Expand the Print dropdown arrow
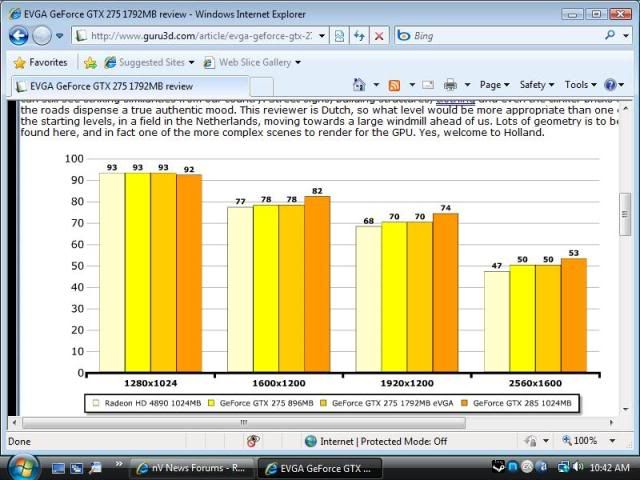 click(467, 85)
